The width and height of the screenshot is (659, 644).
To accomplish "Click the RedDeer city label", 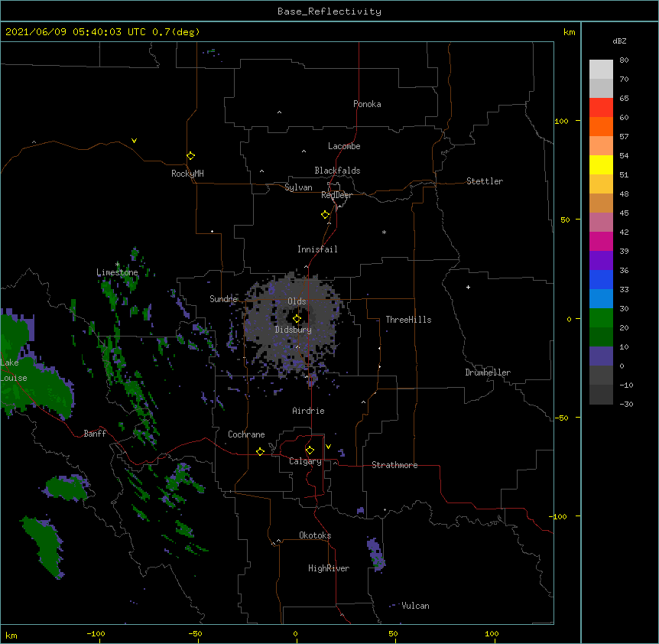I will pyautogui.click(x=336, y=195).
